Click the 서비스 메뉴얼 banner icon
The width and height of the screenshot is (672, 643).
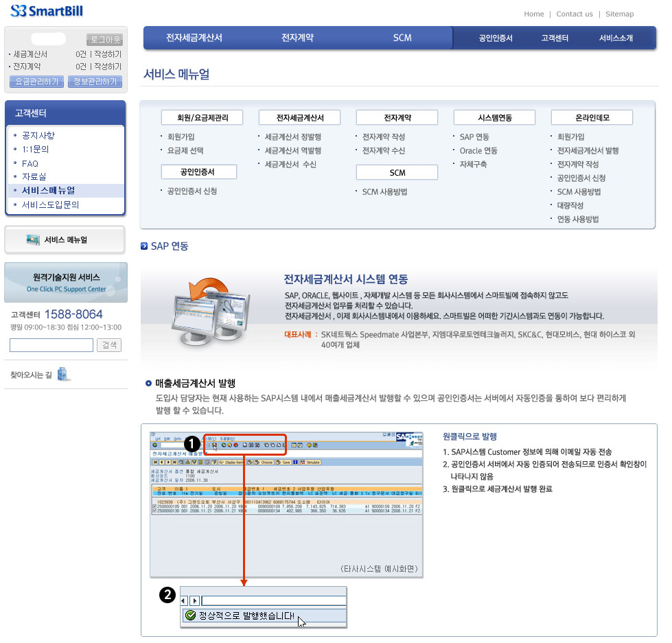coord(33,239)
